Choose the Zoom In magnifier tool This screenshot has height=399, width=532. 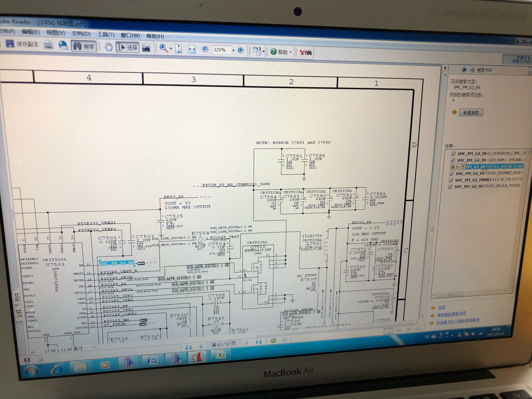pyautogui.click(x=164, y=49)
